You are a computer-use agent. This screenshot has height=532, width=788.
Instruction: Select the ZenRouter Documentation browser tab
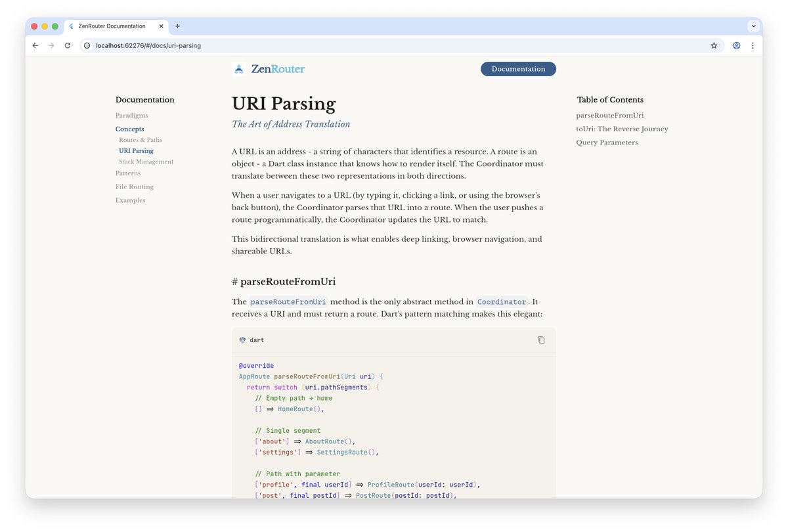(x=116, y=26)
